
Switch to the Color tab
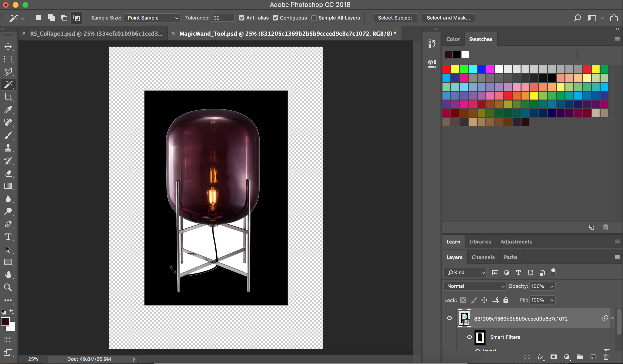453,39
